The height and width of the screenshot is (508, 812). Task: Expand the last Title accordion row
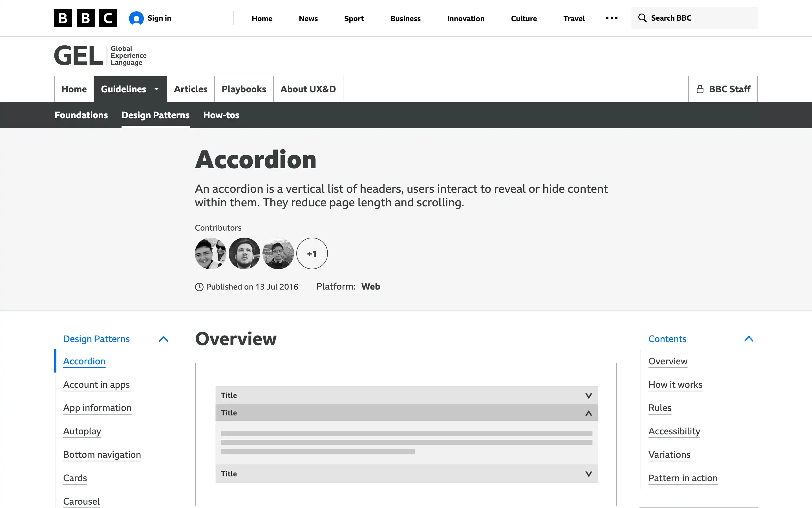(406, 474)
